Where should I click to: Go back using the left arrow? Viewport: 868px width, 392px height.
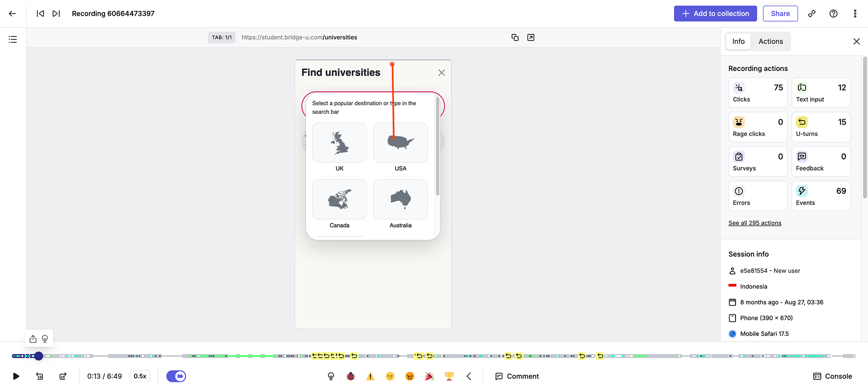click(12, 14)
